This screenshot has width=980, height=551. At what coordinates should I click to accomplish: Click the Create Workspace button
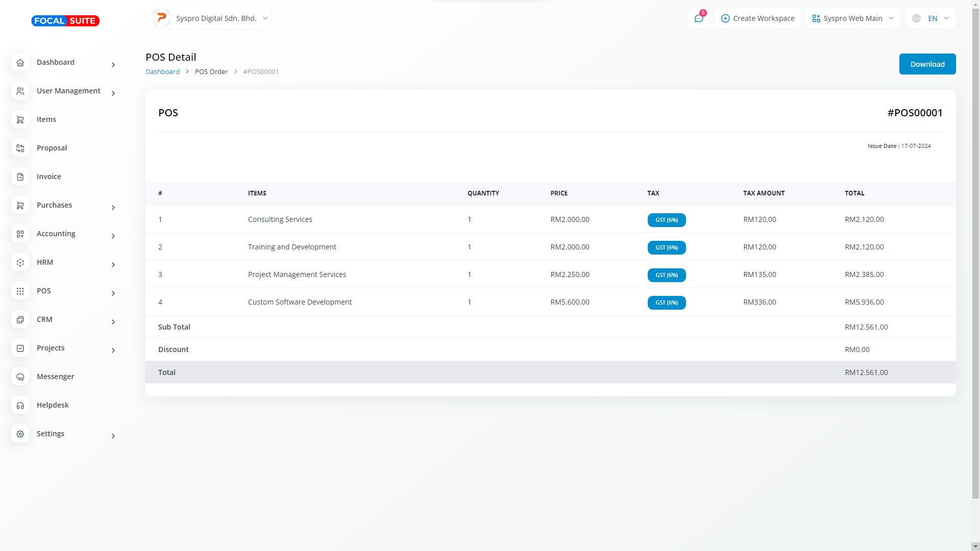pyautogui.click(x=757, y=18)
